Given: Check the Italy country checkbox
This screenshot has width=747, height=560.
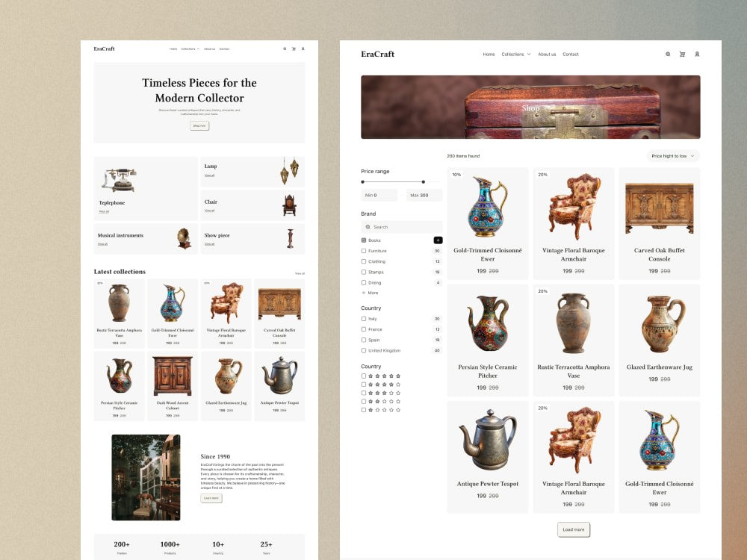Looking at the screenshot, I should pyautogui.click(x=364, y=319).
